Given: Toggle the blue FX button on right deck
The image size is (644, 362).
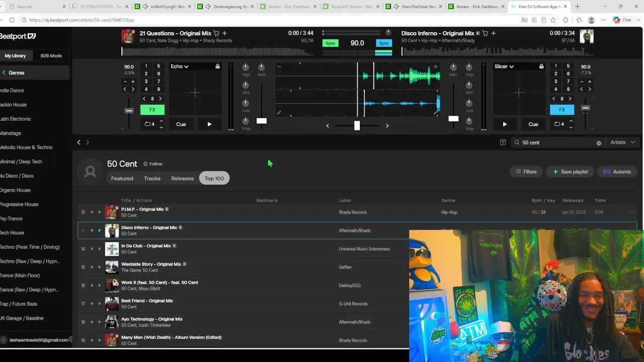Looking at the screenshot, I should [562, 110].
